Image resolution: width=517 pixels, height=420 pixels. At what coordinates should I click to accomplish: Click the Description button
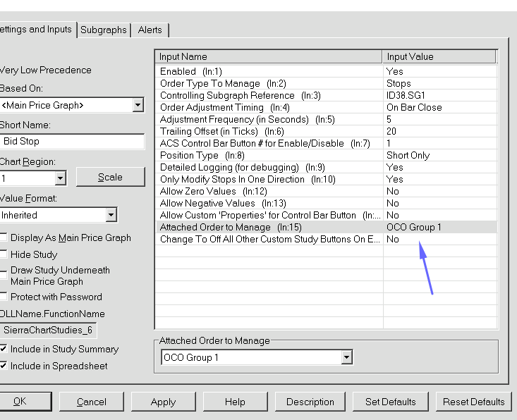[310, 402]
